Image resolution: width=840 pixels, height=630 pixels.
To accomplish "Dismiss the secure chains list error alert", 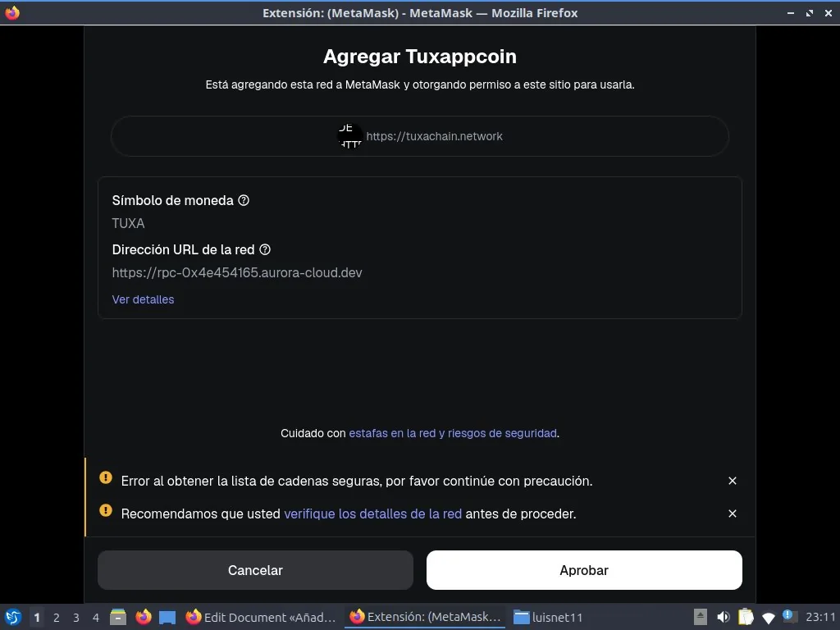I will click(732, 481).
